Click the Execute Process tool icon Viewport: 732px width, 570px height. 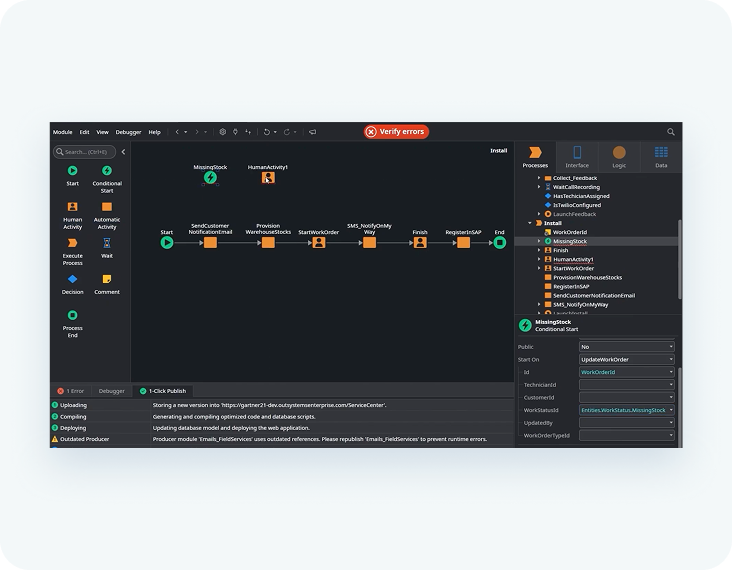tap(73, 243)
